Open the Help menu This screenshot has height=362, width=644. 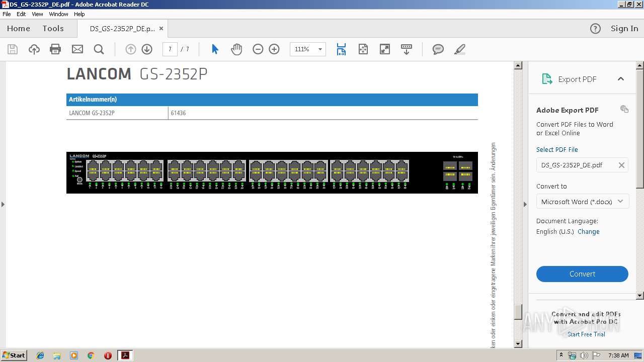point(79,14)
